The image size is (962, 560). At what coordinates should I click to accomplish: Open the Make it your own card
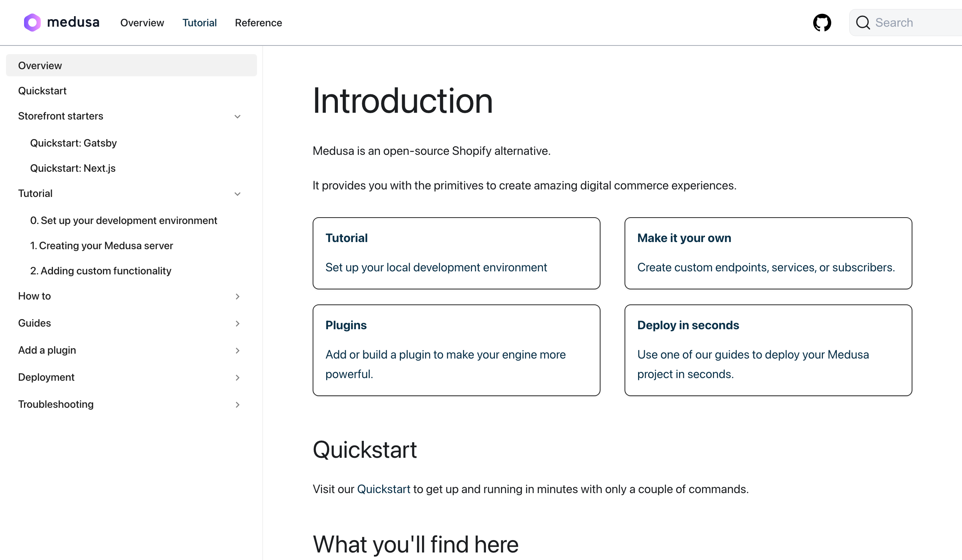[768, 253]
